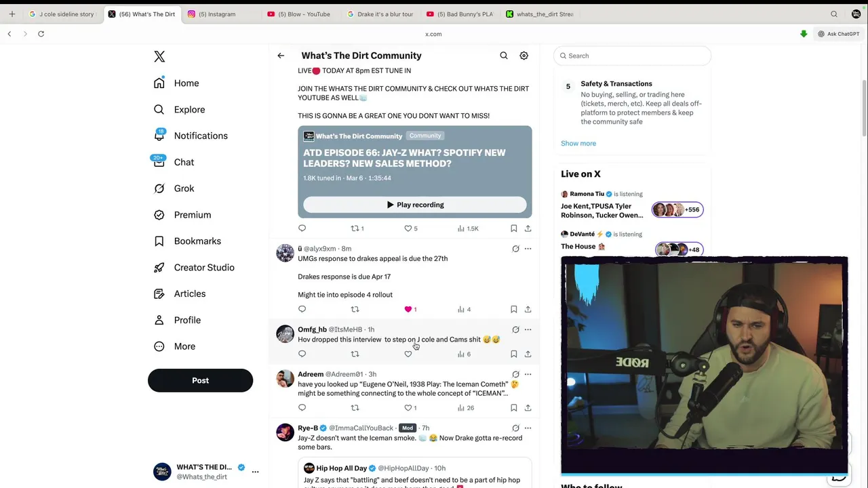
Task: Open more options on @alyx9xm post
Action: point(528,249)
